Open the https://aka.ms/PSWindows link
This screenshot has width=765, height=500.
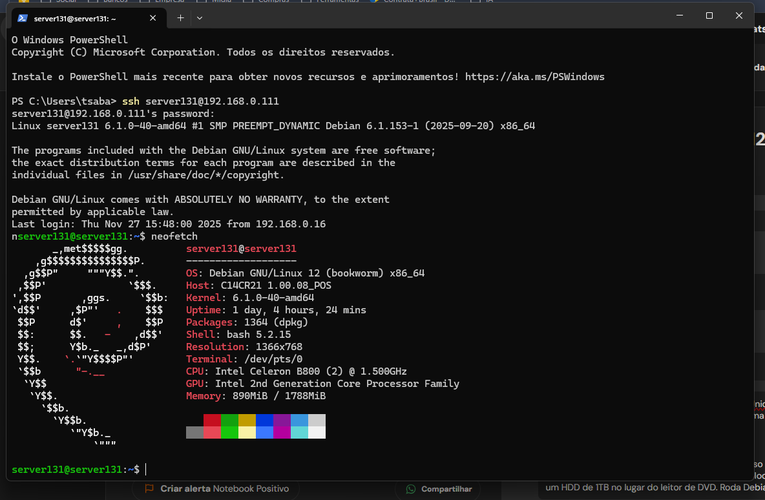[x=535, y=76]
